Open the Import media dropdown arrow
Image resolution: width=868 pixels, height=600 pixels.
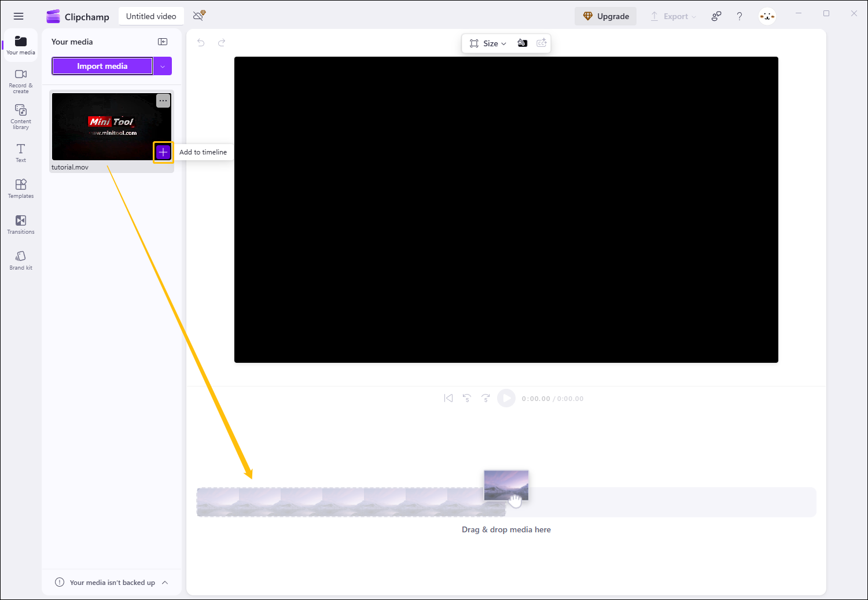tap(163, 66)
